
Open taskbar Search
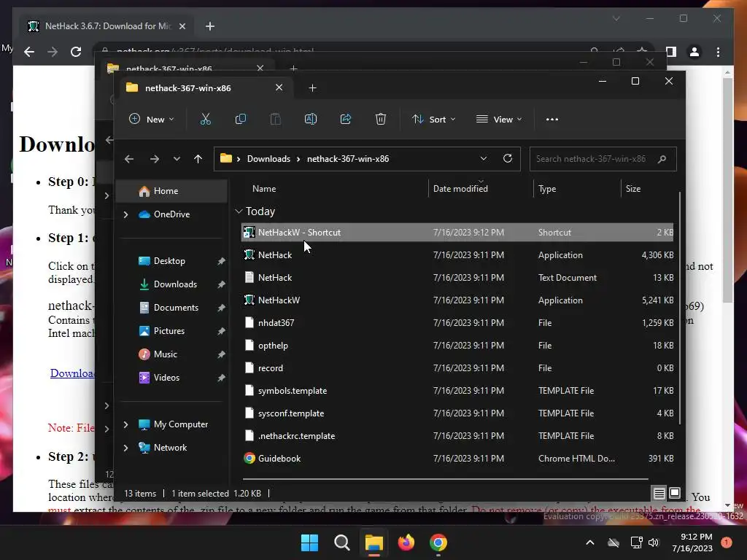tap(341, 542)
